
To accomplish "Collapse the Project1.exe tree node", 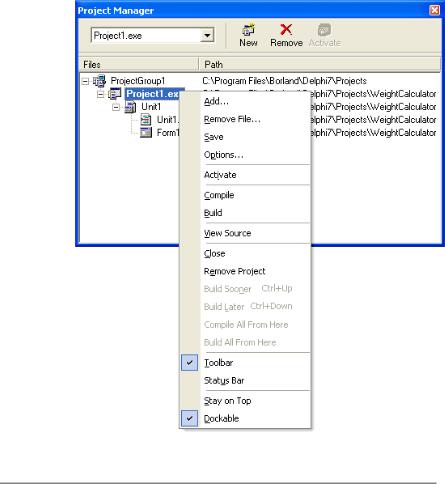I will 100,94.
